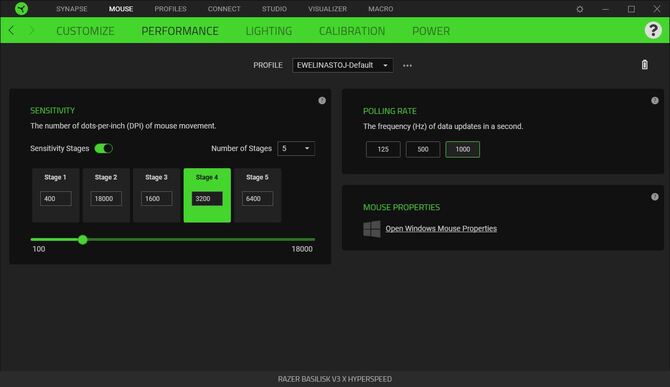Select the Stage 5 card
670x387 pixels.
point(258,195)
